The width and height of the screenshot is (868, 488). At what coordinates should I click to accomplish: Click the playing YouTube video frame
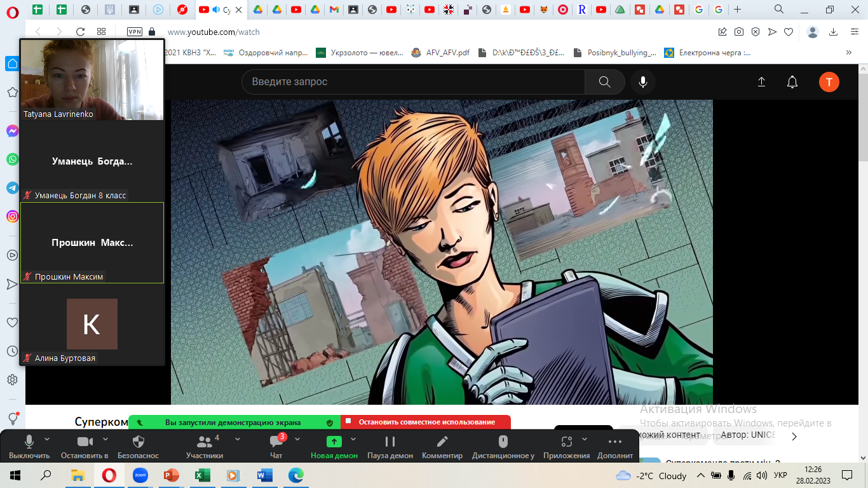[x=442, y=252]
